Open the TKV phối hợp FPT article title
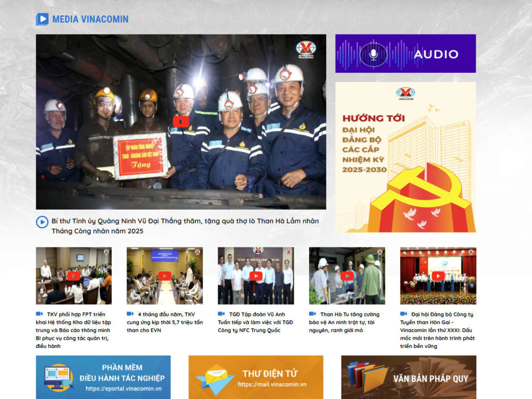The image size is (532, 399). 73,330
